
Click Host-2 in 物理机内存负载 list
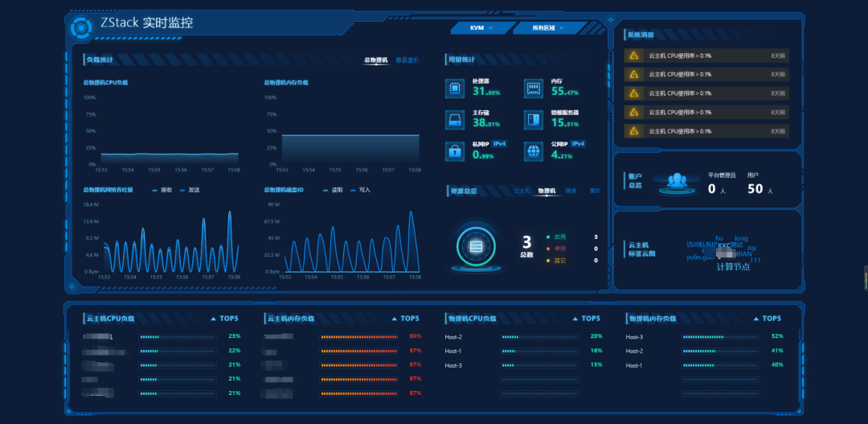click(634, 351)
